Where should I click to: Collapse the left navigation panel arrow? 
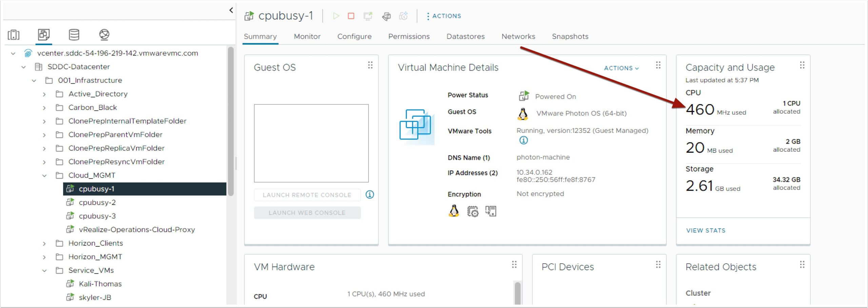click(231, 10)
